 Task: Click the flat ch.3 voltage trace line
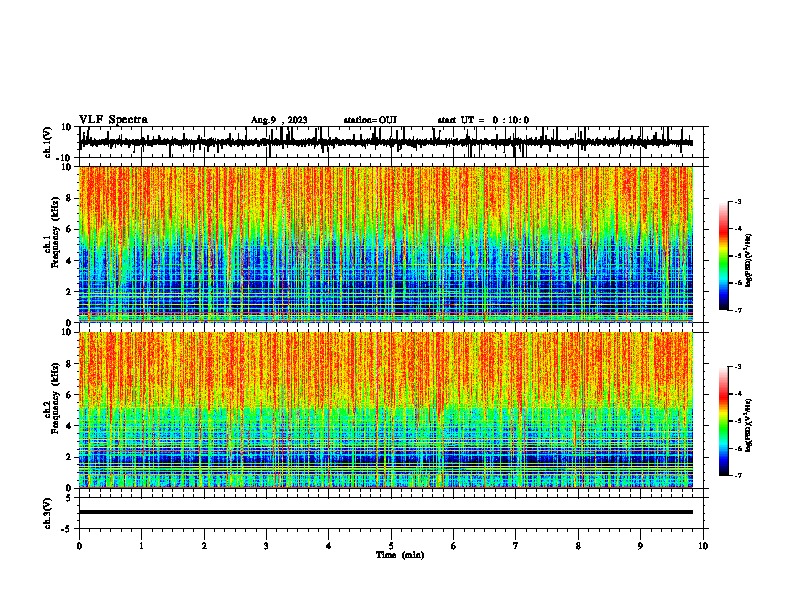(385, 512)
